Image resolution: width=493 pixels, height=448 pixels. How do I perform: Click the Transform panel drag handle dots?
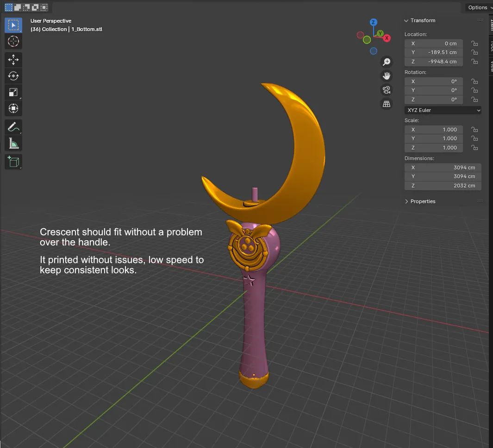point(480,20)
